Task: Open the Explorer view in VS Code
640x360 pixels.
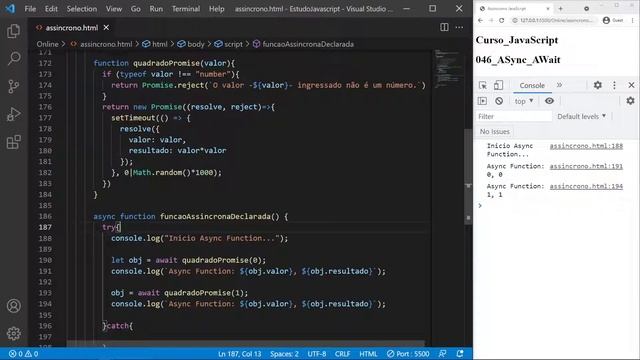Action: pyautogui.click(x=13, y=31)
